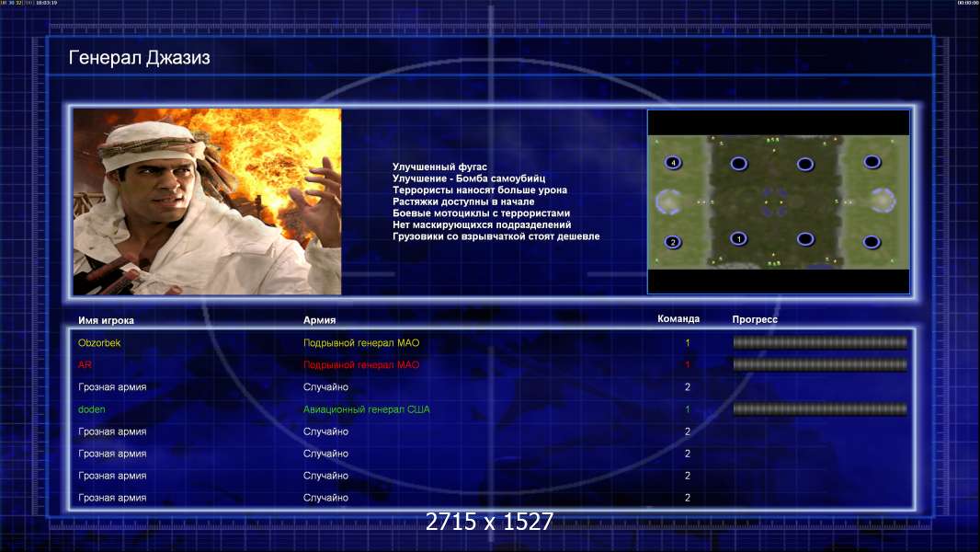The height and width of the screenshot is (552, 980).
Task: Click the "Команда" column header
Action: tap(678, 319)
